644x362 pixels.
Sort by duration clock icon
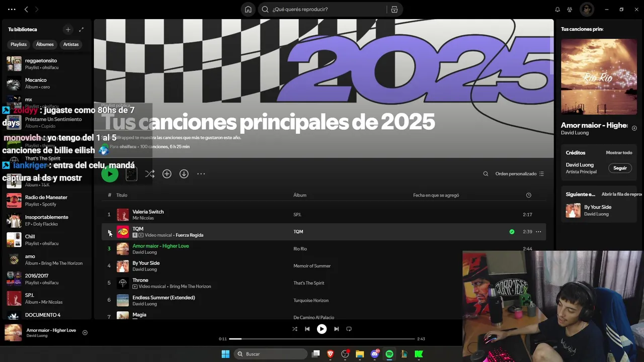528,195
